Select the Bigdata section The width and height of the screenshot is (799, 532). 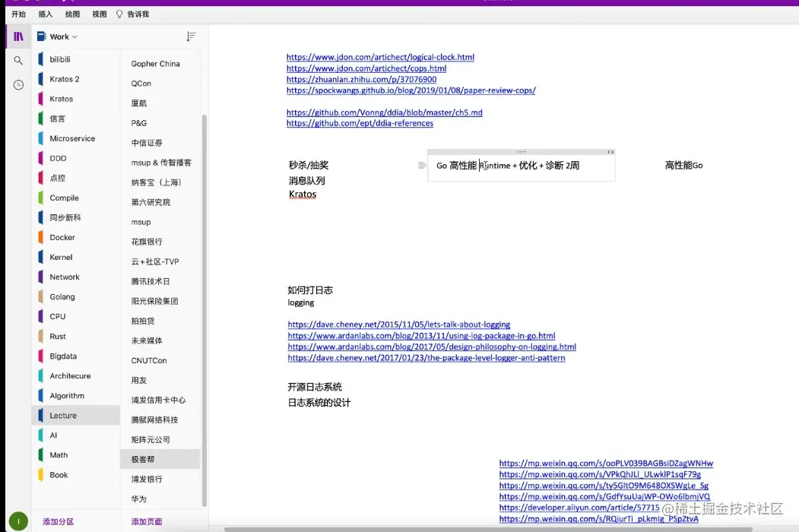(75, 356)
